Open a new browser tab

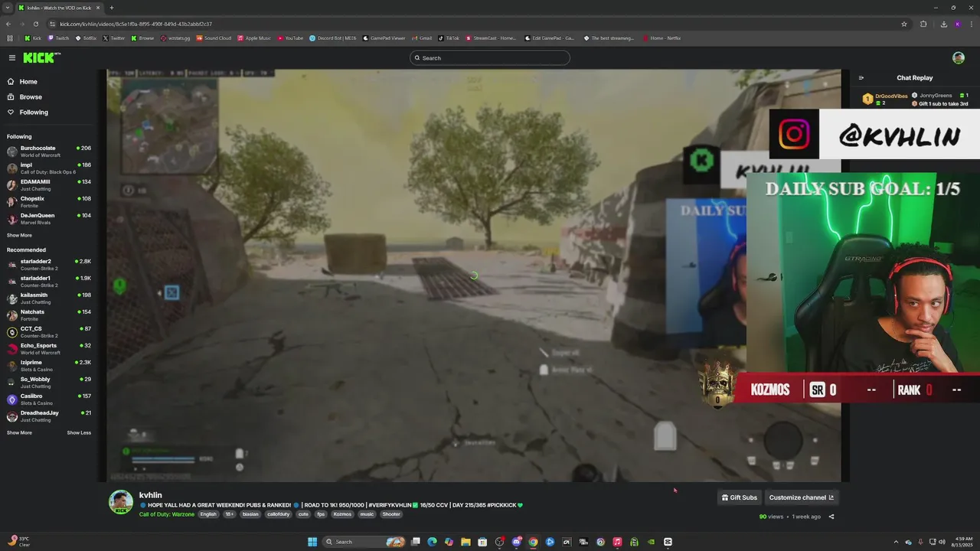(x=112, y=8)
